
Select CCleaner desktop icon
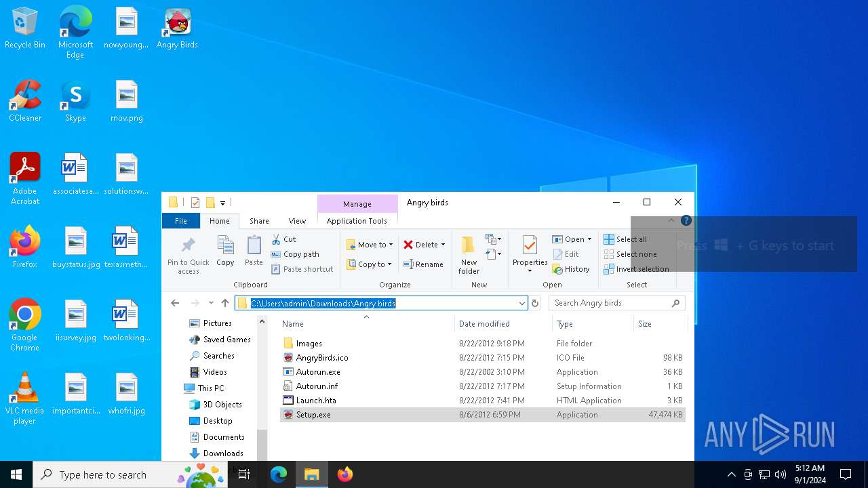tap(25, 102)
